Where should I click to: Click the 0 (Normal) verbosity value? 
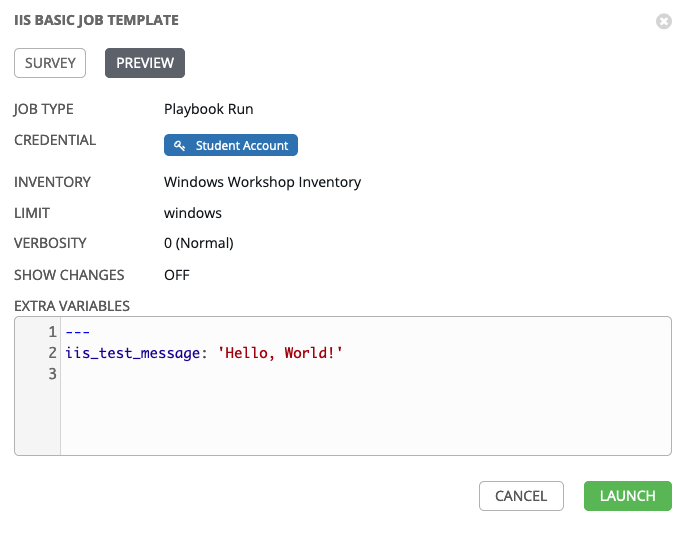(x=198, y=243)
